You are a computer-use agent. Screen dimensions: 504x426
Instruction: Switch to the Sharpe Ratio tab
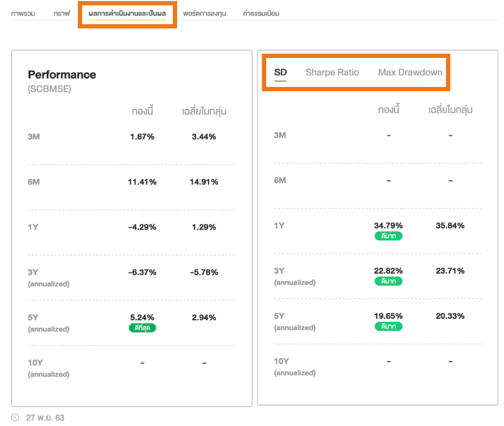tap(332, 72)
